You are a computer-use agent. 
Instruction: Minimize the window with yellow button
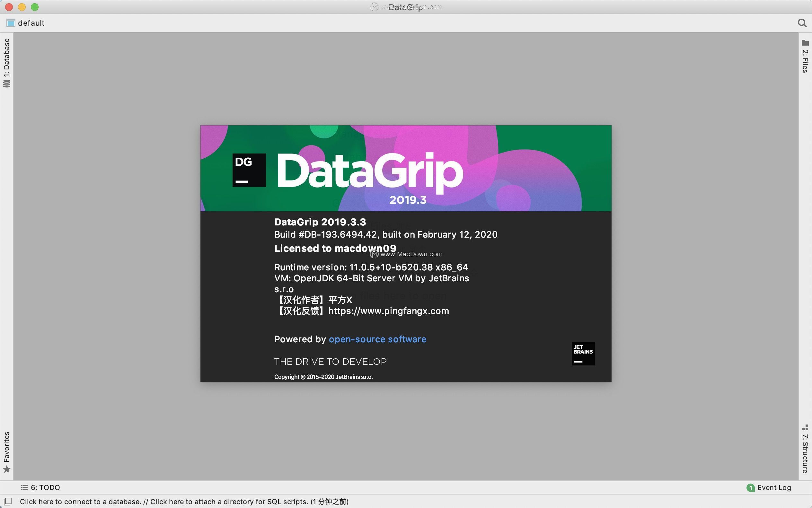pos(22,7)
